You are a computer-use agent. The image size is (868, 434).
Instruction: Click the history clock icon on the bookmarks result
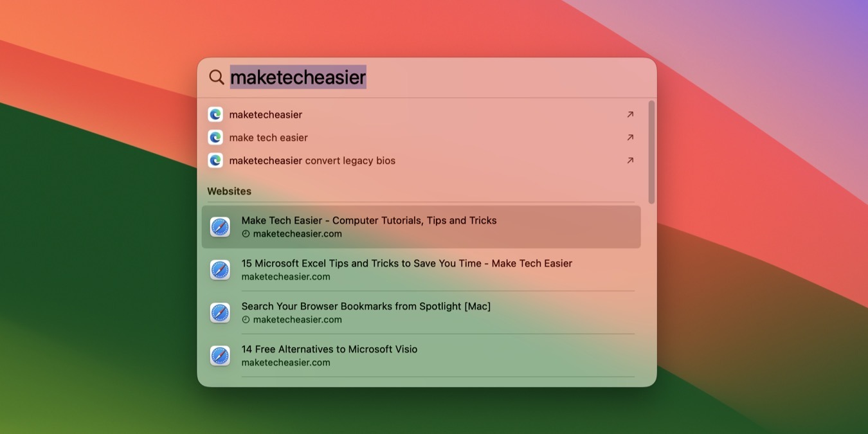[x=246, y=320]
